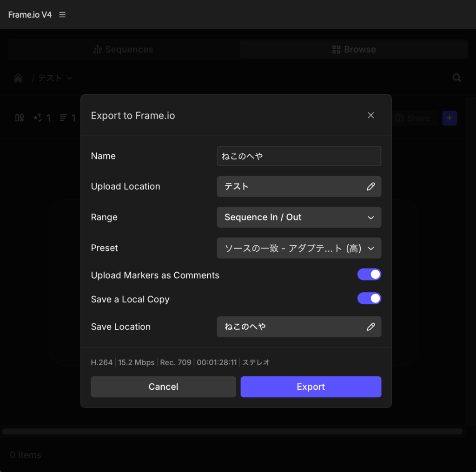Click the purple plus add button
The width and height of the screenshot is (476, 472).
pos(450,118)
